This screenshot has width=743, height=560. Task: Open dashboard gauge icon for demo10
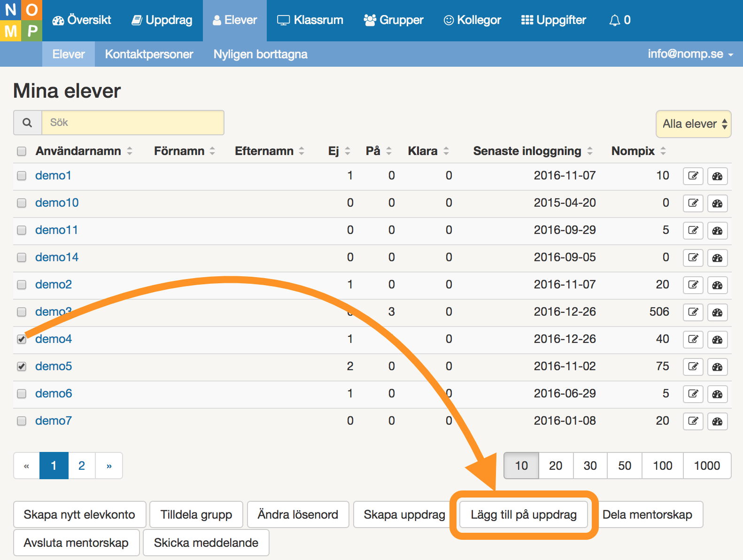pos(717,203)
